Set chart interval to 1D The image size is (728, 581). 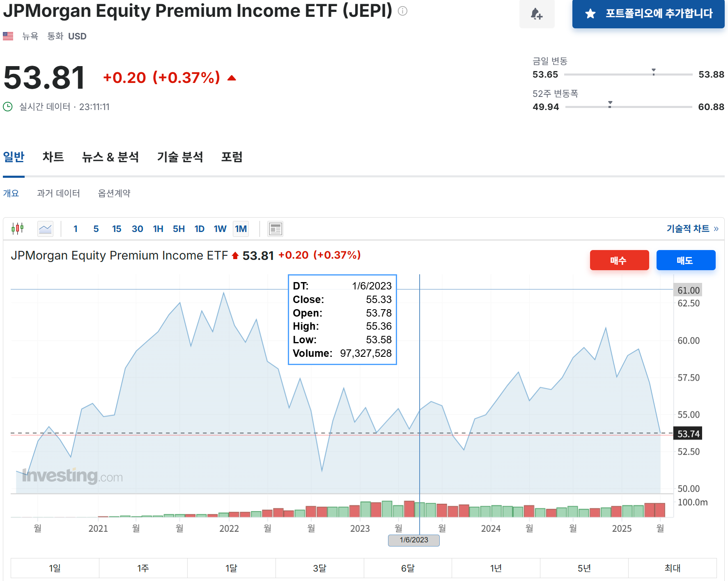point(200,229)
